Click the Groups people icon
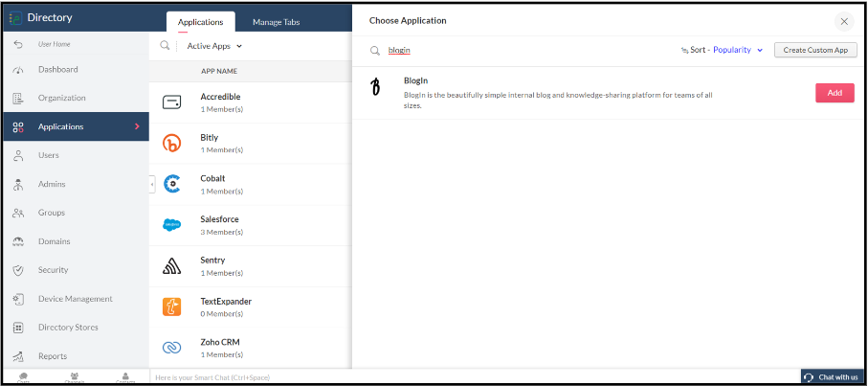868x386 pixels. (x=18, y=213)
